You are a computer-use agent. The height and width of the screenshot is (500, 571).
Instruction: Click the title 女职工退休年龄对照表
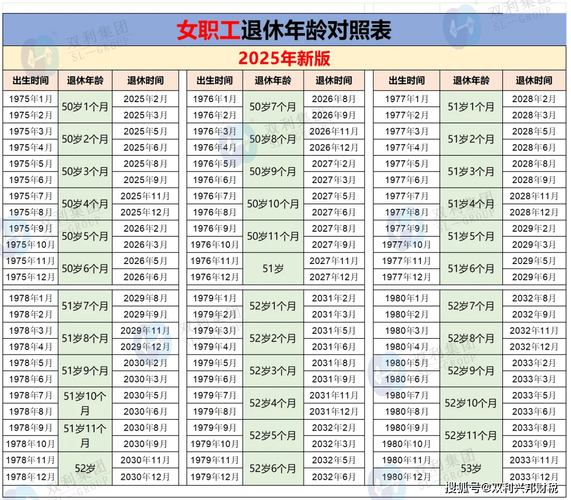pyautogui.click(x=284, y=30)
